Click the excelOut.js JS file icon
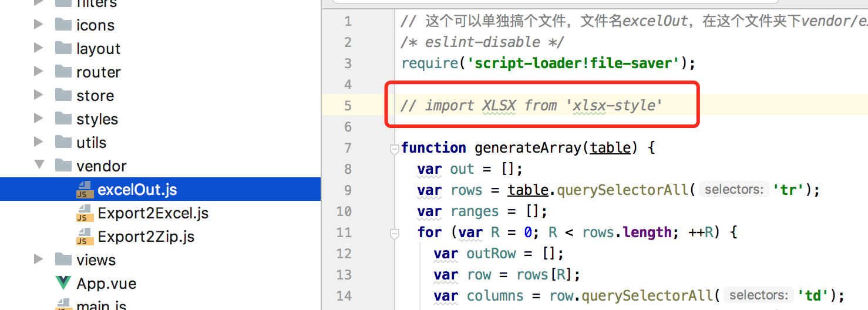Image resolution: width=868 pixels, height=310 pixels. pos(85,190)
